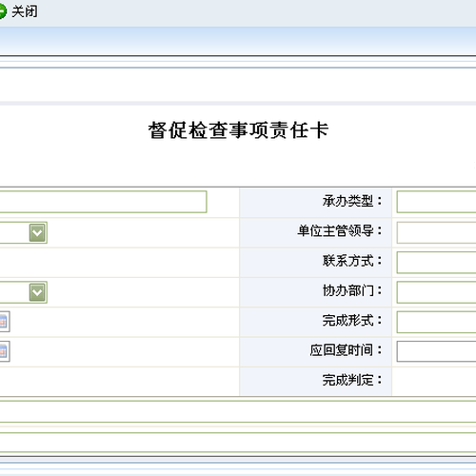Expand the lower green dropdown arrow
This screenshot has height=476, width=476.
pos(37,292)
